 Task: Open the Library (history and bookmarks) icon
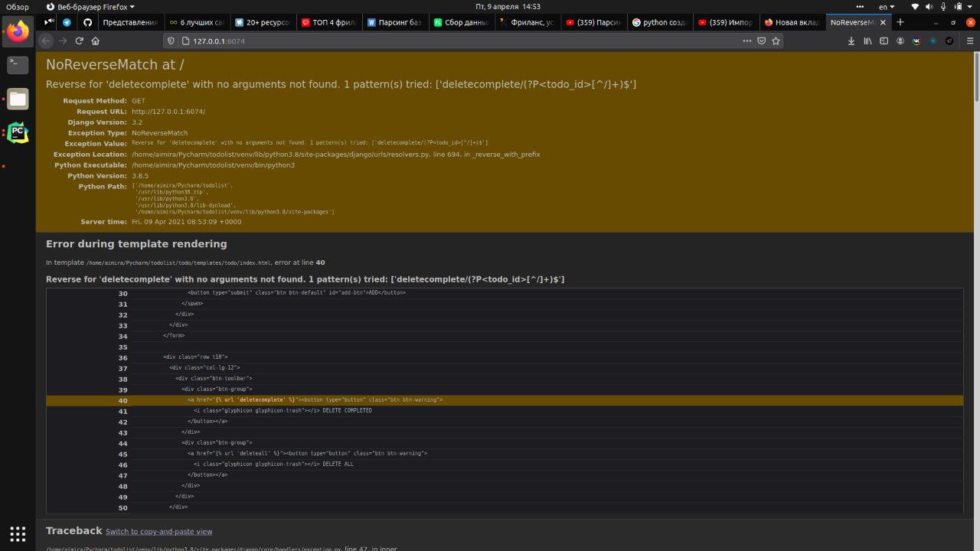[867, 41]
